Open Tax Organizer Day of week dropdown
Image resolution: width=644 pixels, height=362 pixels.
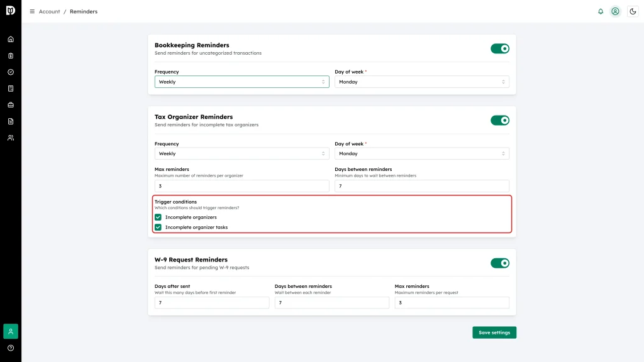pyautogui.click(x=422, y=153)
